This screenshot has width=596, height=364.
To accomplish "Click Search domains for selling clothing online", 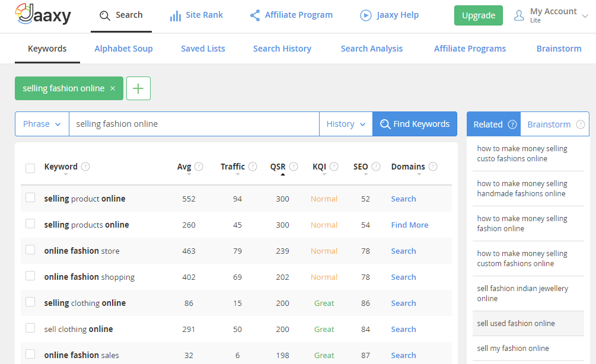I will (x=404, y=303).
